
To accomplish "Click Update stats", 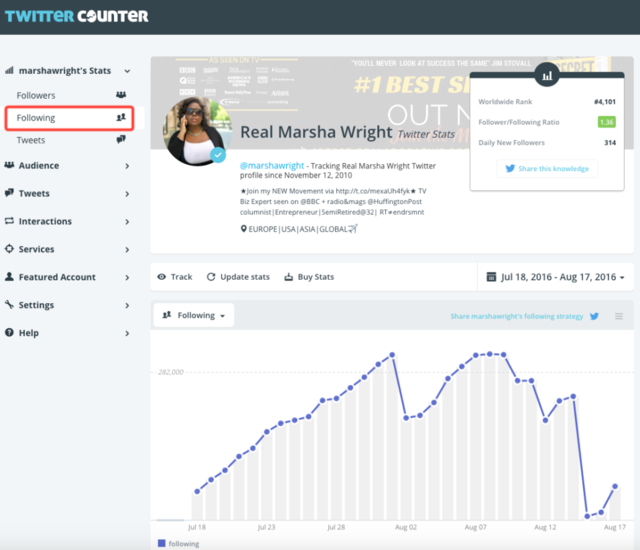I will pos(245,277).
